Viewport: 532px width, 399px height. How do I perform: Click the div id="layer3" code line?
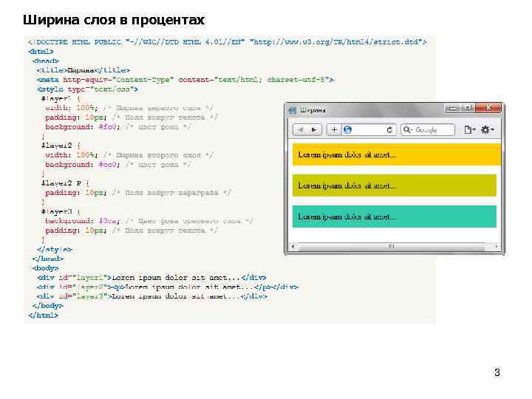152,296
